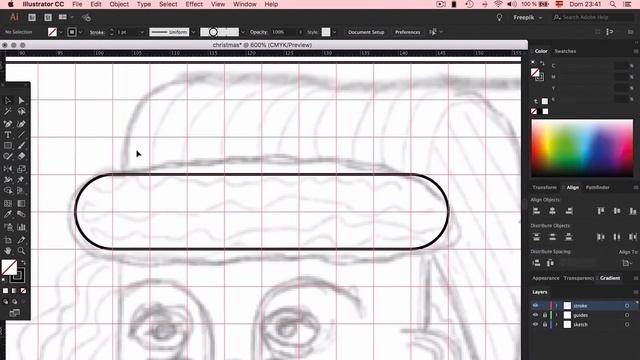Open the File menu
Viewport: 640px width, 360px height.
click(x=77, y=4)
